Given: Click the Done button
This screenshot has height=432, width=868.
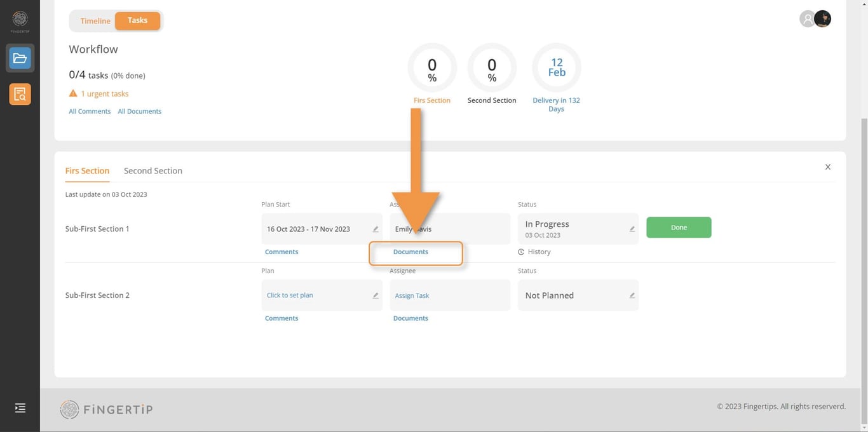Looking at the screenshot, I should point(679,227).
